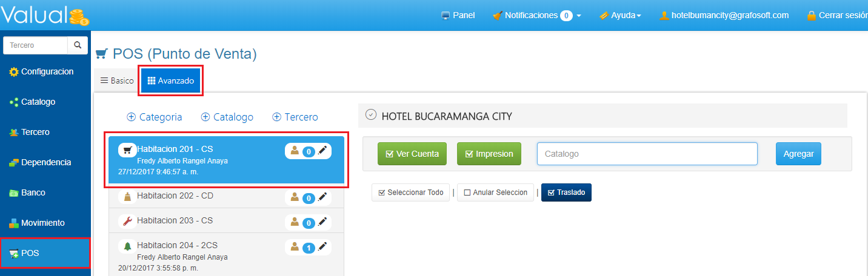
Task: Expand the Ayuda menu
Action: click(x=620, y=15)
